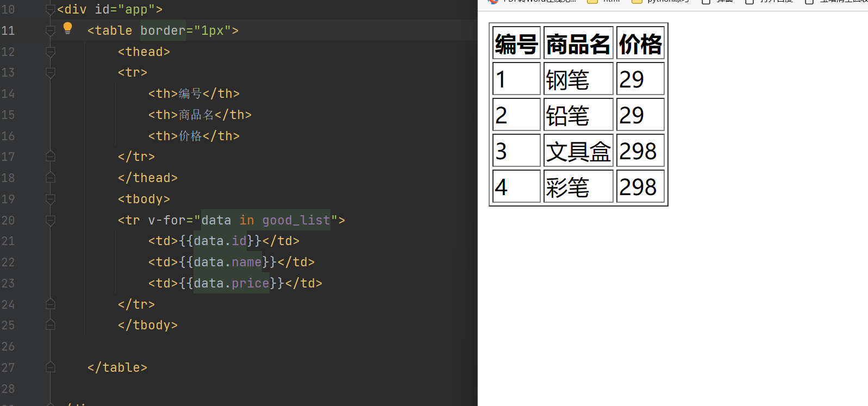Collapse the v-for tr fold on line 20
The height and width of the screenshot is (406, 868).
(51, 220)
